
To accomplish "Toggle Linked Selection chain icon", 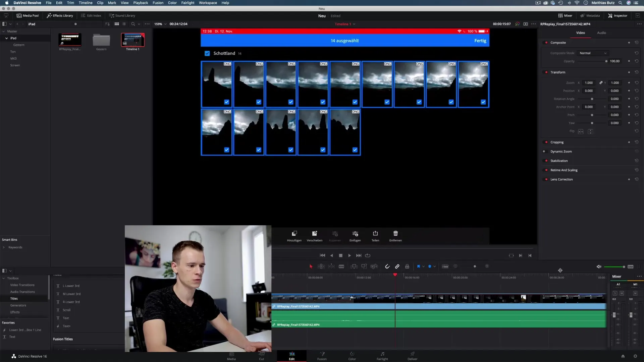I will (x=397, y=266).
